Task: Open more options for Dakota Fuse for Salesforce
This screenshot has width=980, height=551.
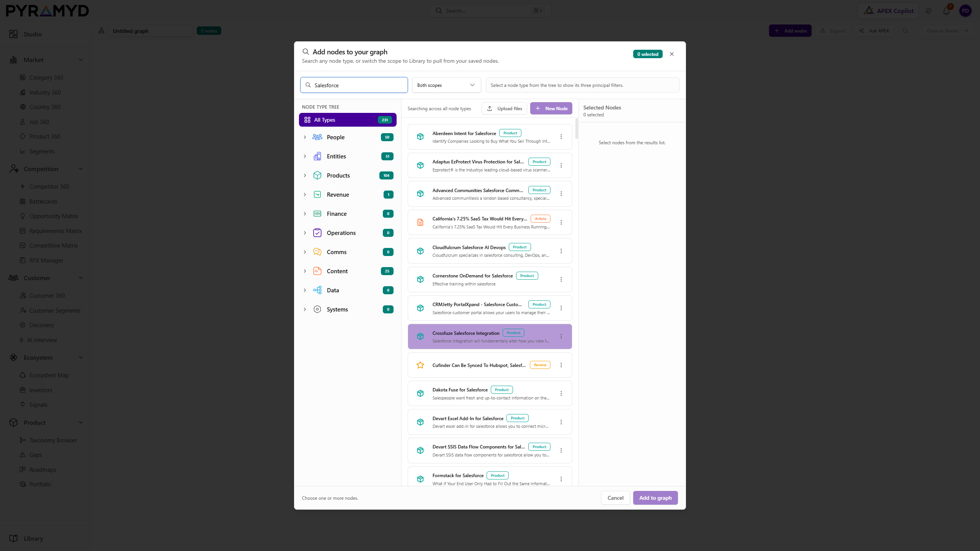Action: (x=561, y=393)
